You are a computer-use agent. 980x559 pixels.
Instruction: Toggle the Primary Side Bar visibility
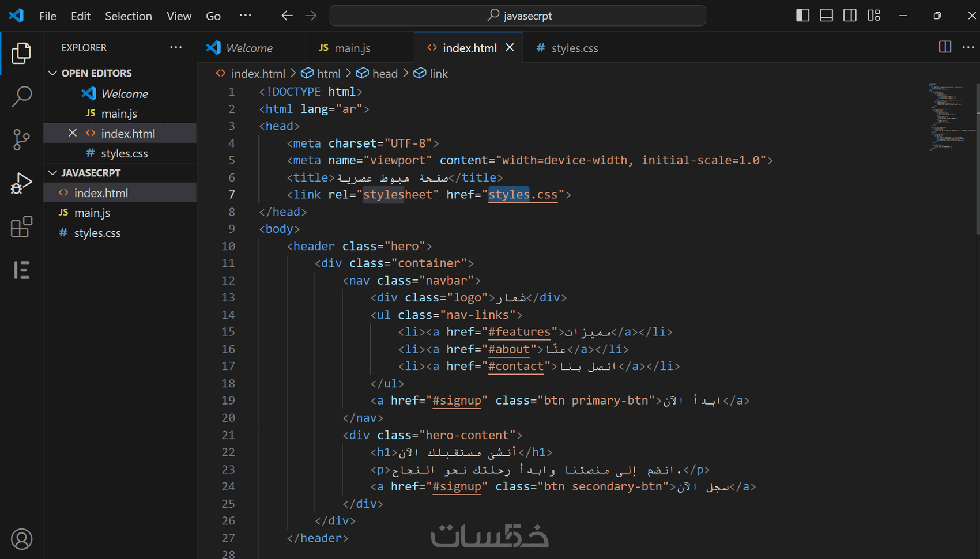point(802,16)
